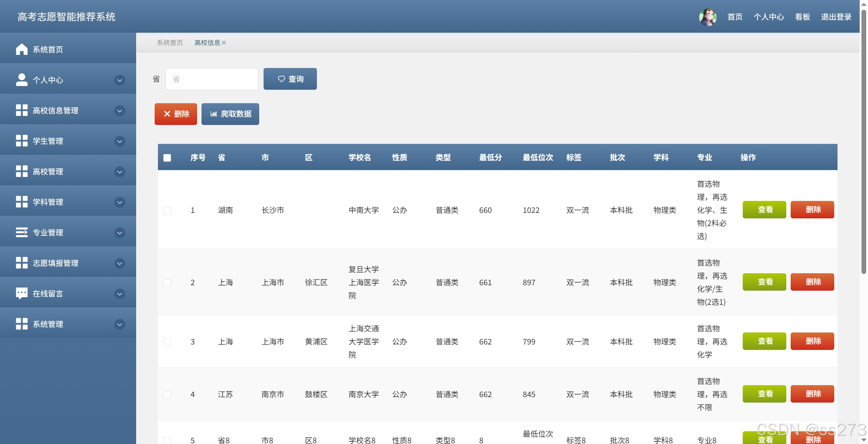The image size is (868, 444).
Task: Open 看板 from the top navigation
Action: tap(802, 17)
